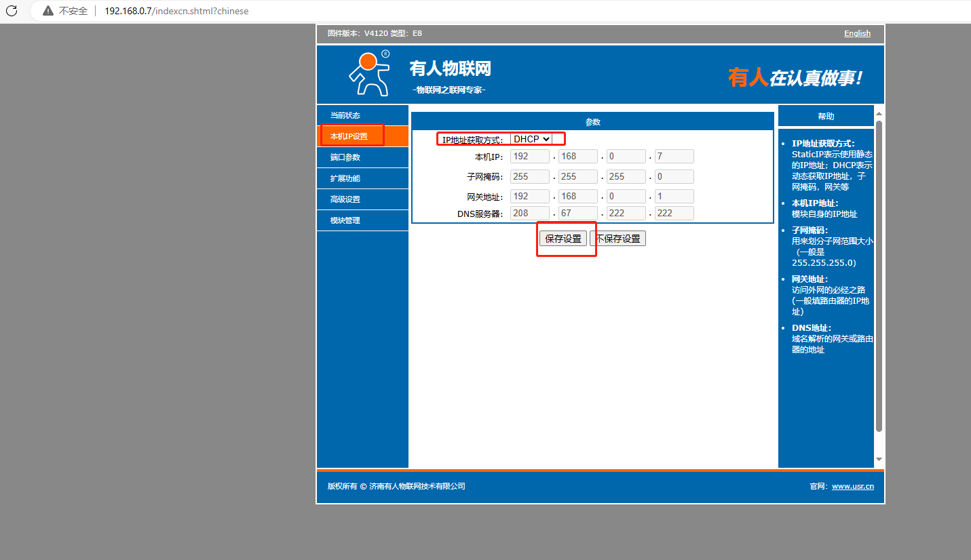Open the 高级设置 menu page

[345, 199]
